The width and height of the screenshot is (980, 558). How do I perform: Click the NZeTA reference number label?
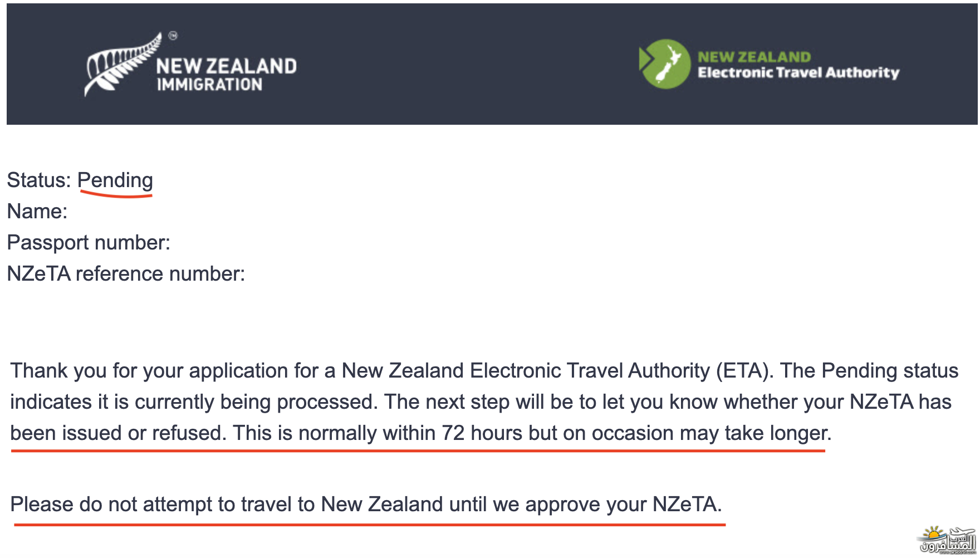tap(126, 274)
